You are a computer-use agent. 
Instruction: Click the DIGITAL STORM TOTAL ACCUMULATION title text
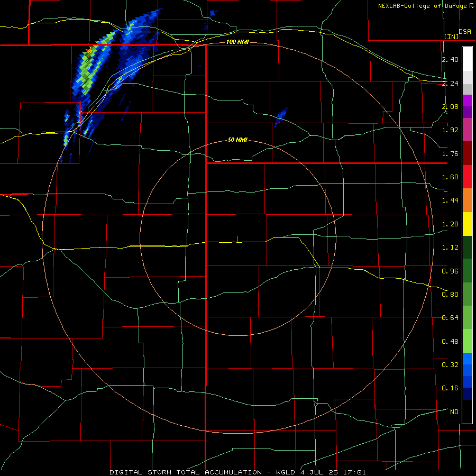click(186, 472)
